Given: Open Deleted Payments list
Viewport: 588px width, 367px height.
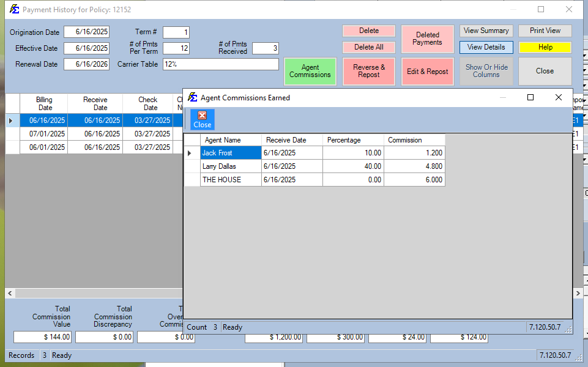Looking at the screenshot, I should 427,39.
